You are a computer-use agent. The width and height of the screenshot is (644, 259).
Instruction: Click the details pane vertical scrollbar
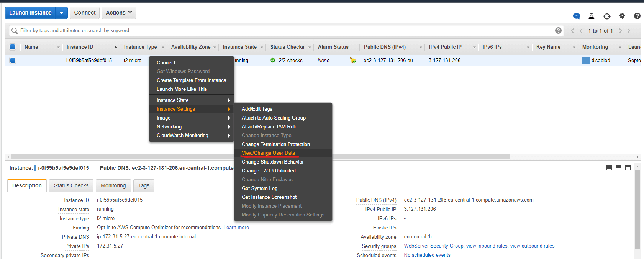pos(637,209)
